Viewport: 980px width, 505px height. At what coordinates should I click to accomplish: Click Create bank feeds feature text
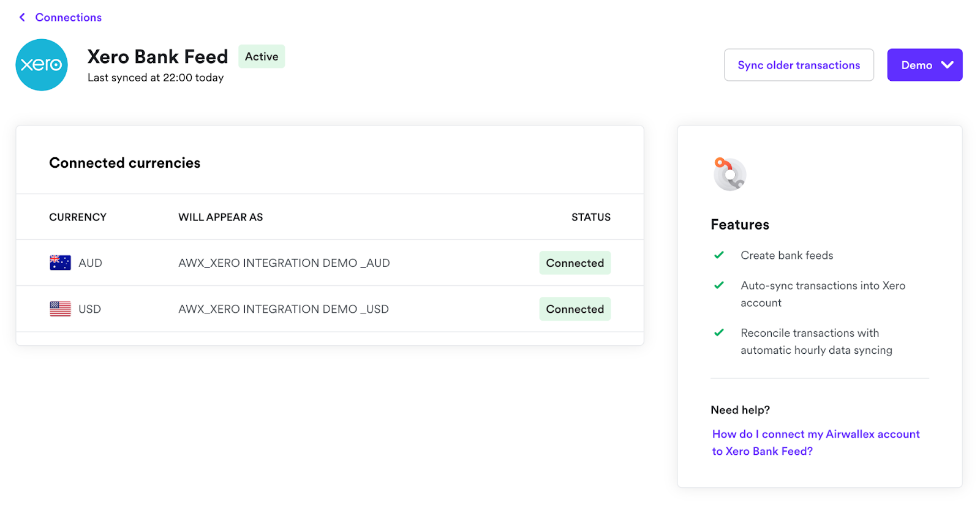tap(787, 255)
